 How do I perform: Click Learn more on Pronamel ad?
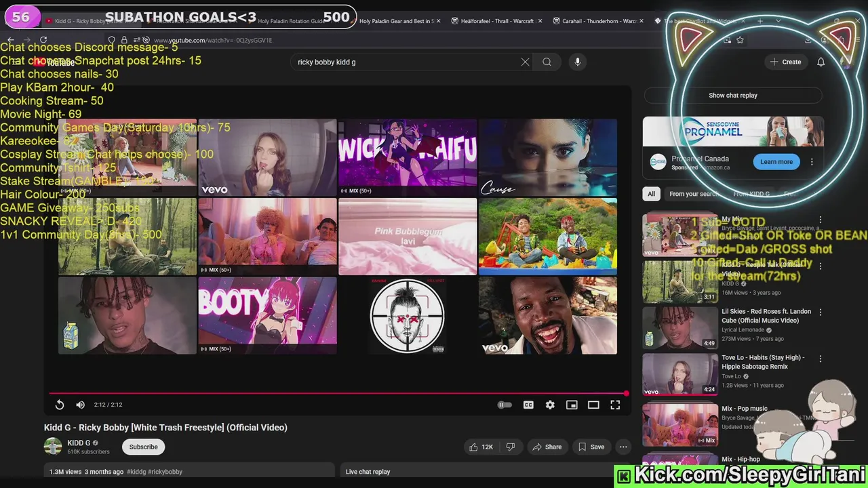click(x=776, y=162)
